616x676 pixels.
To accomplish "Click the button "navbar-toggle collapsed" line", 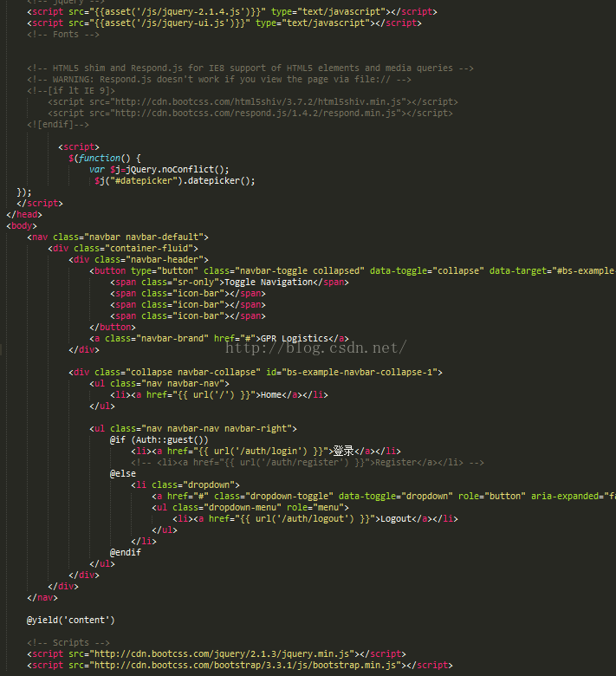I will pos(353,270).
